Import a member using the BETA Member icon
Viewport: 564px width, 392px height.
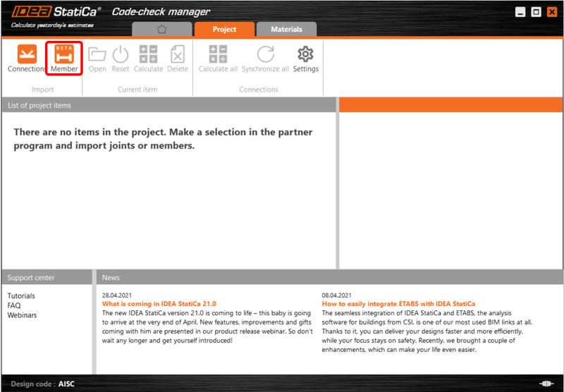[64, 59]
